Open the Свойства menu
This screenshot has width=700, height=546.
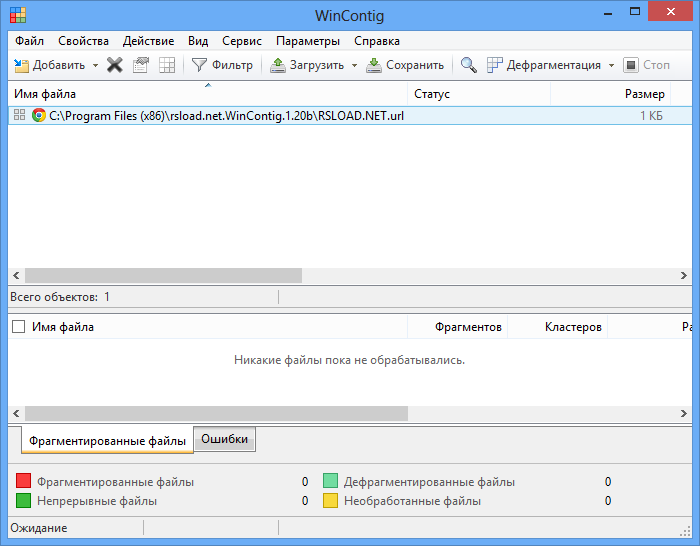point(83,41)
